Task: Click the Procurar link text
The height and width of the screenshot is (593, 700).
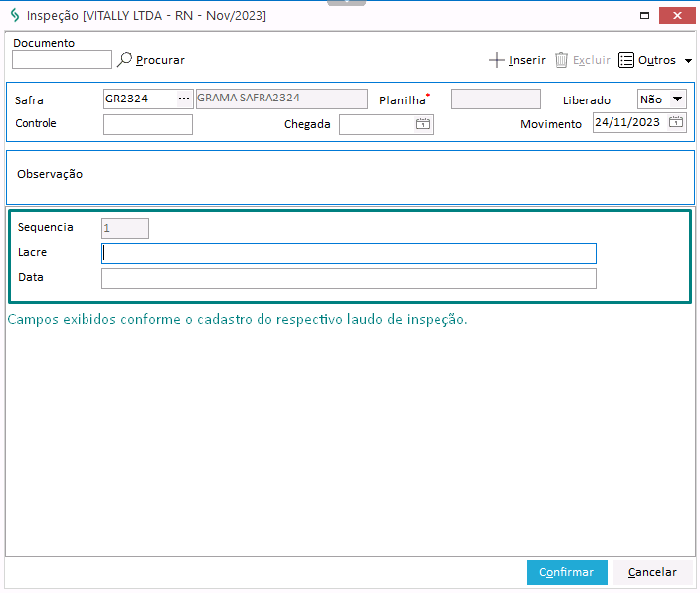Action: pyautogui.click(x=160, y=60)
